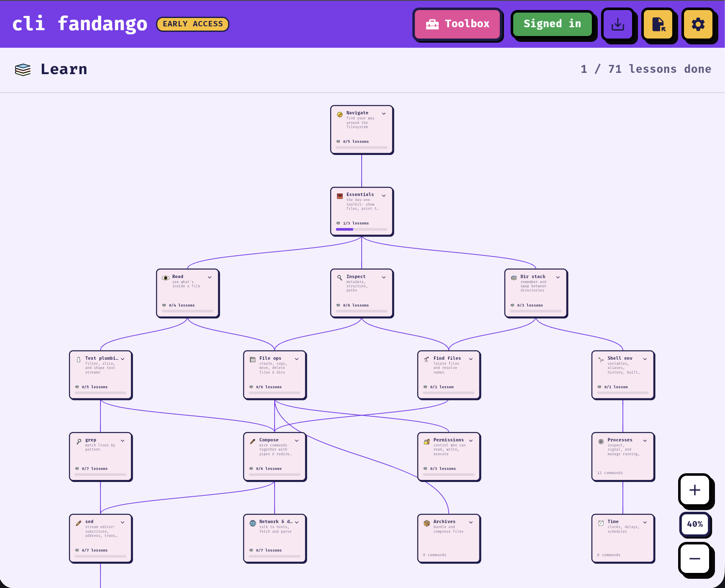Click the Dir stack layers icon
The width and height of the screenshot is (725, 588).
514,278
